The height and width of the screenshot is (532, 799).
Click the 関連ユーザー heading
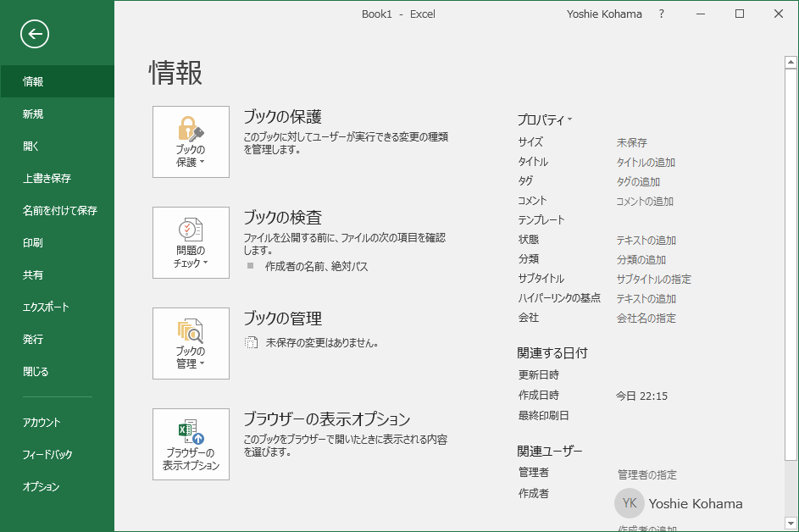point(550,451)
